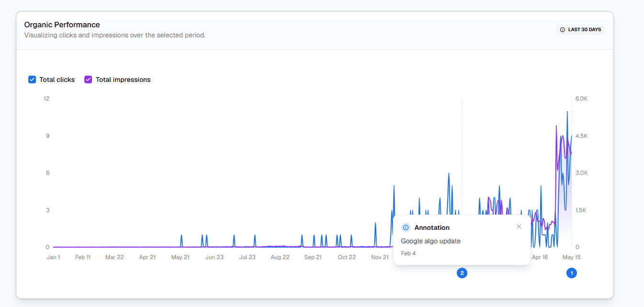Viewport: 644px width, 307px height.
Task: Click the 3 left axis value
Action: coord(47,210)
